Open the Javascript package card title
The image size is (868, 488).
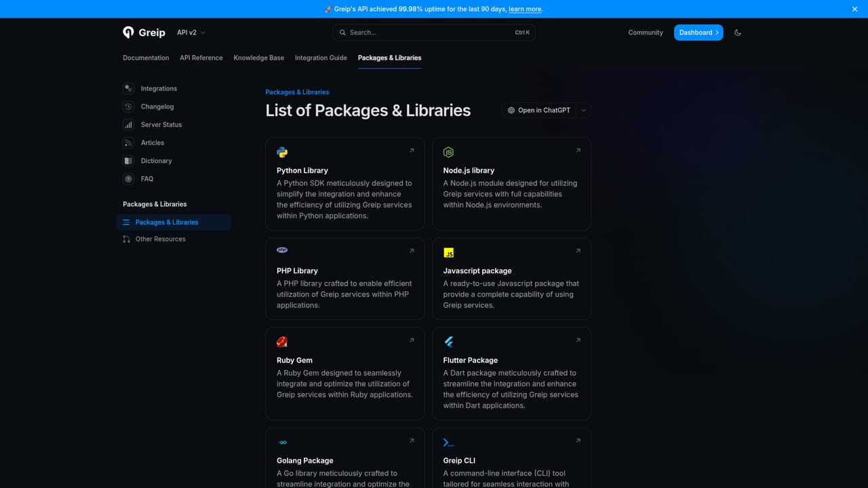477,271
